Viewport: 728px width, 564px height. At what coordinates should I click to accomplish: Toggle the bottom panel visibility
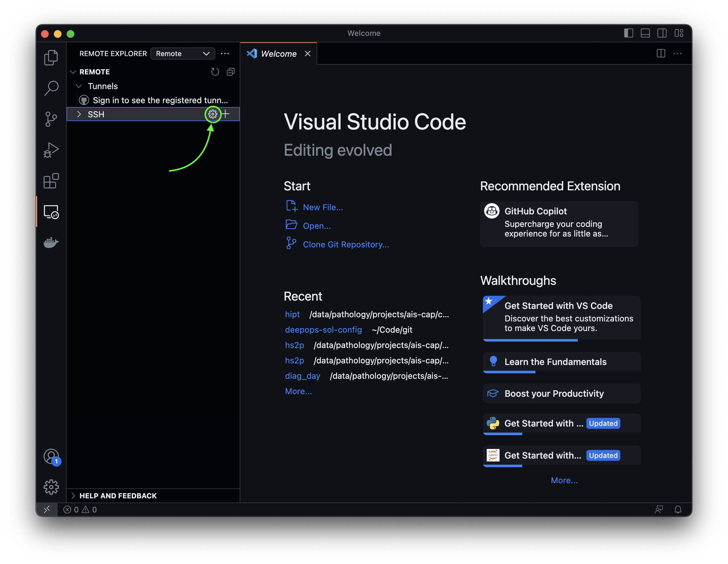point(645,33)
